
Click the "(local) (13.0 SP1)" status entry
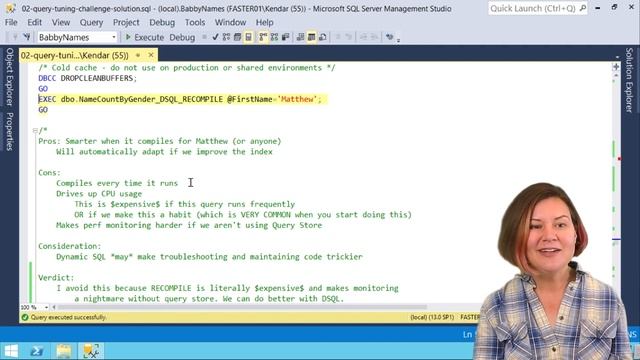432,317
